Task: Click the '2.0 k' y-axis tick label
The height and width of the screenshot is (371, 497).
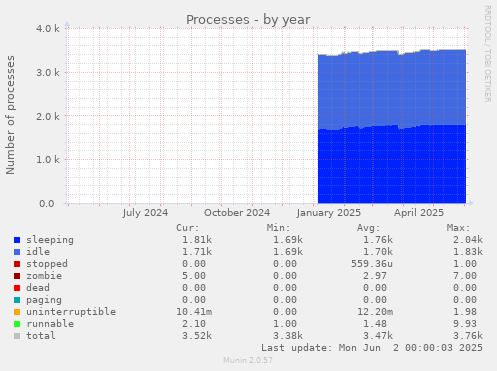Action: pos(48,116)
